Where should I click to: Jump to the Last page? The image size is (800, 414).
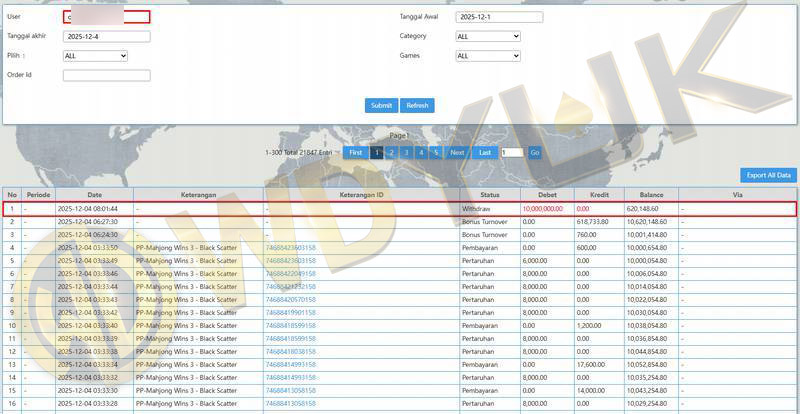(x=485, y=152)
